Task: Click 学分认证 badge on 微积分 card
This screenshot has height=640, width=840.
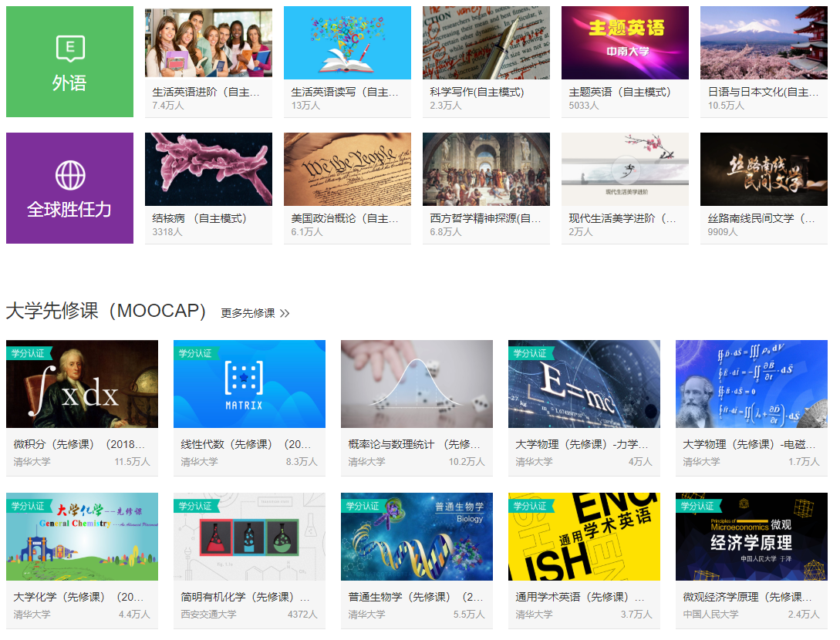Action: pos(29,353)
